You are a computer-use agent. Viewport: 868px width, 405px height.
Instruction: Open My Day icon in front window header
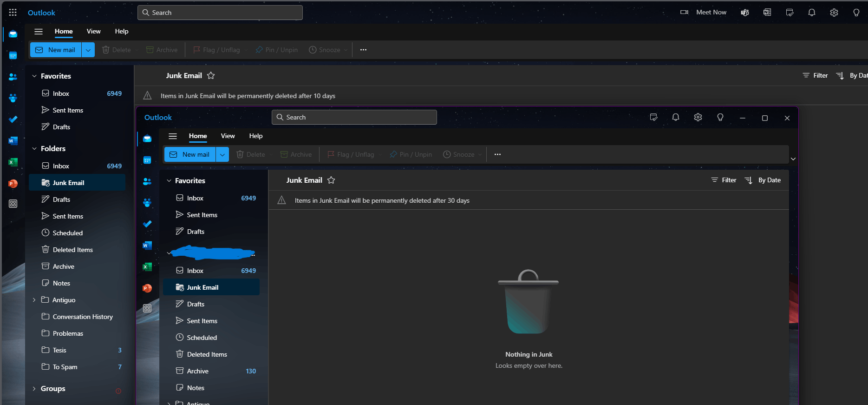point(653,117)
